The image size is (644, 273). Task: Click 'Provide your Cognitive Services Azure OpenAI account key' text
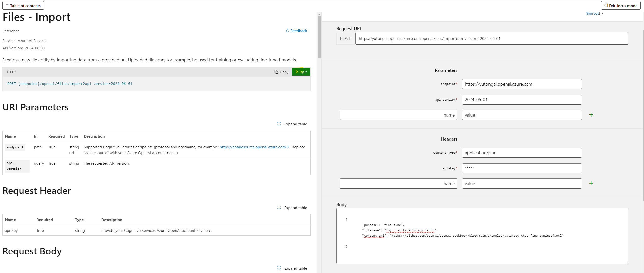157,231
